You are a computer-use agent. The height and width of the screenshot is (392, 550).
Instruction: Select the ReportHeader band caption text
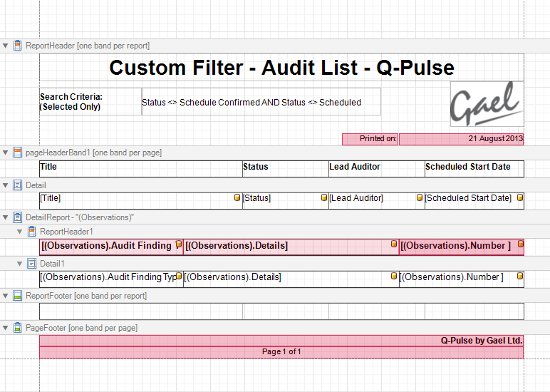coord(88,46)
